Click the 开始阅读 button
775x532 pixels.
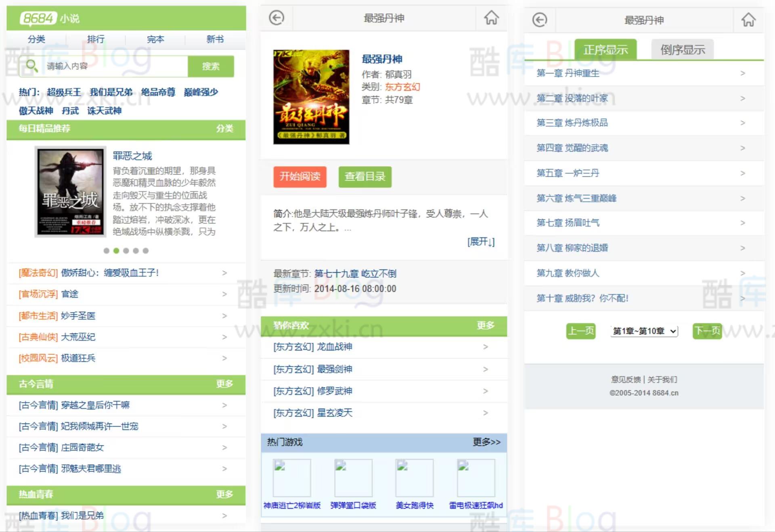[300, 177]
